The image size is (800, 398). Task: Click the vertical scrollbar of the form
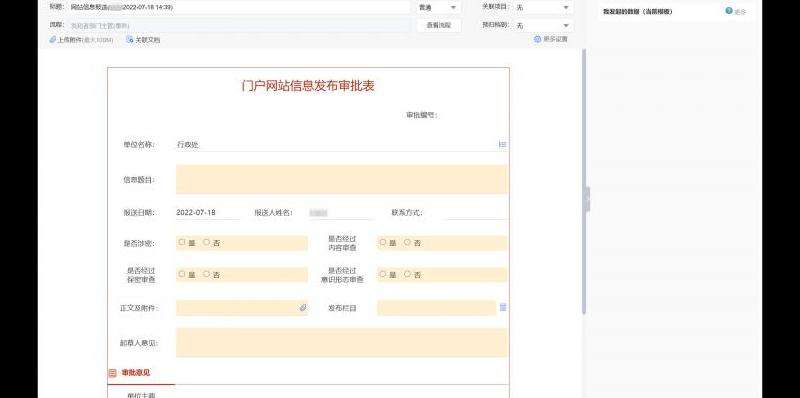click(x=583, y=181)
